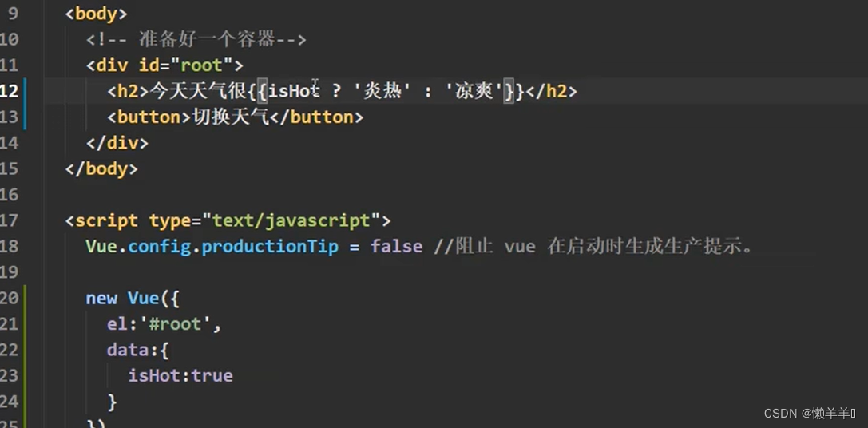Click the productionTip property
Image resolution: width=868 pixels, height=428 pixels.
click(x=270, y=246)
